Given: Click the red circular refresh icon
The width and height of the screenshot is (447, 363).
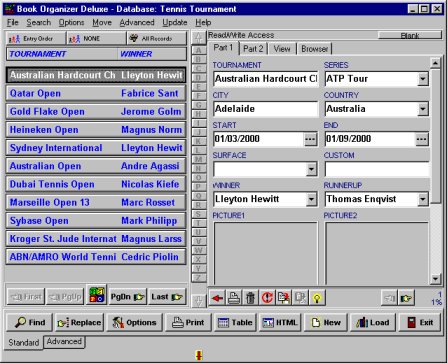Looking at the screenshot, I should 267,298.
